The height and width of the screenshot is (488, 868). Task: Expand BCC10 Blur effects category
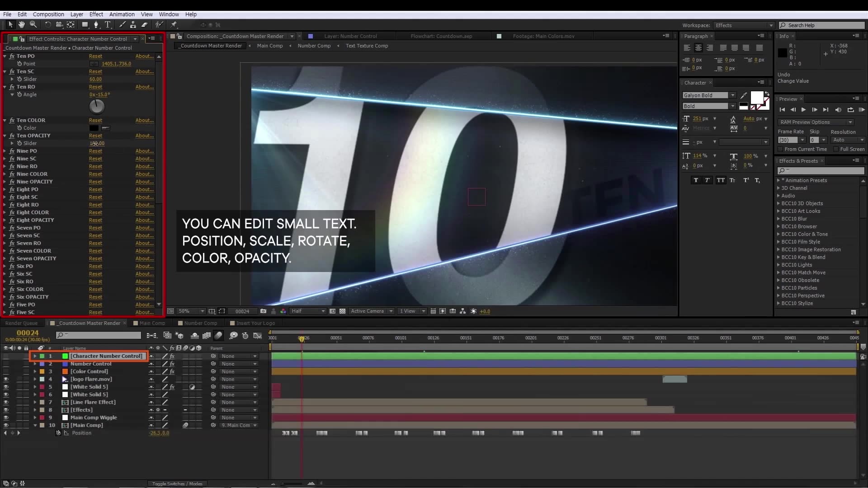point(778,219)
